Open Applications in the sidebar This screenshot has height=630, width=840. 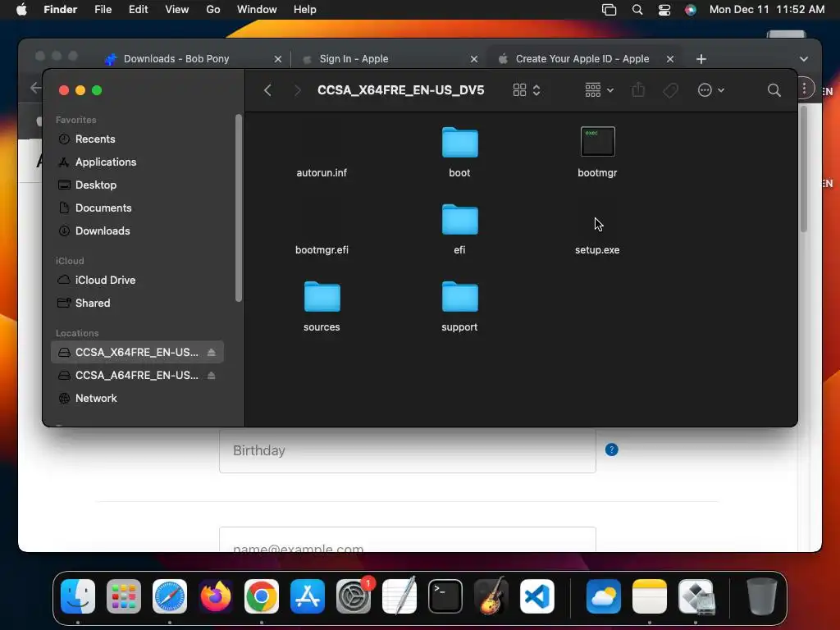137,162
